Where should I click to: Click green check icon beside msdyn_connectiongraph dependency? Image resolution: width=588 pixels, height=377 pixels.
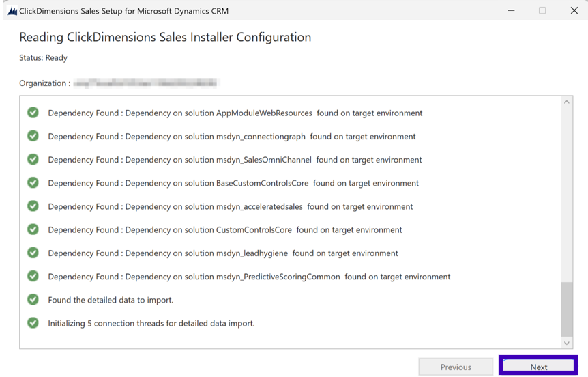pos(33,136)
